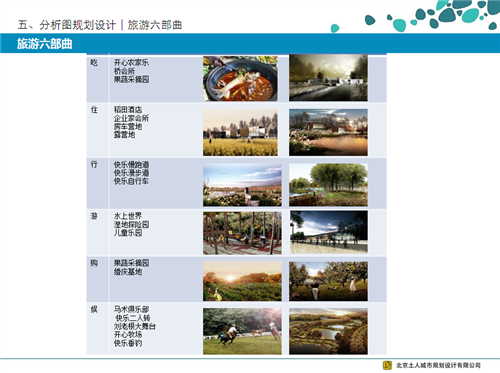Click the hot pot food photo
Image resolution: width=500 pixels, height=373 pixels.
[240, 79]
